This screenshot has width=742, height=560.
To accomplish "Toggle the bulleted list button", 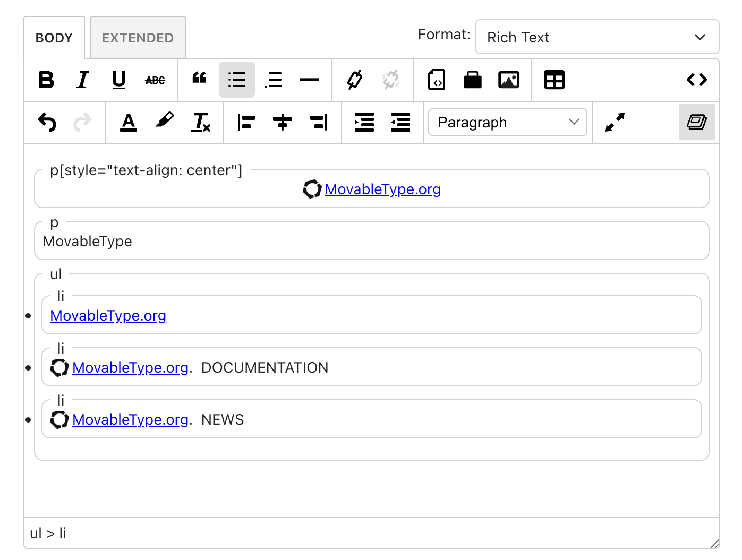I will (x=237, y=80).
